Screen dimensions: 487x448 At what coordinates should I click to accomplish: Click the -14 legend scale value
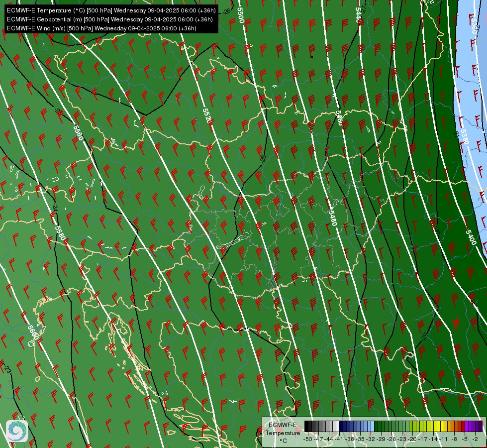click(433, 439)
